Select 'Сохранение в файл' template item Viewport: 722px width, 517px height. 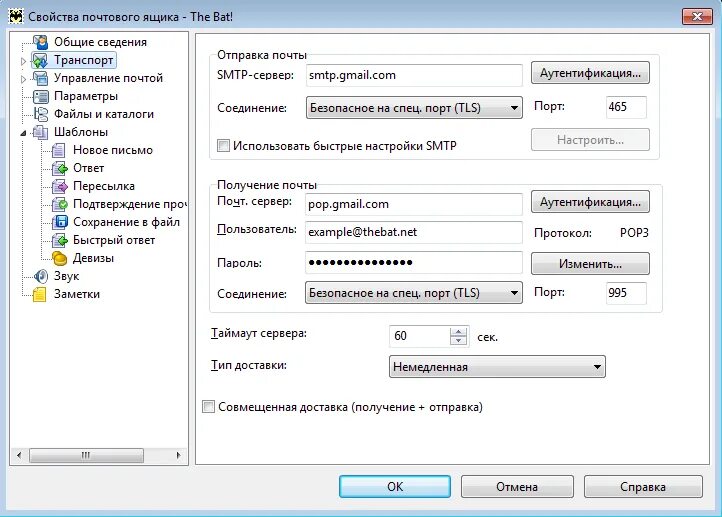pos(126,222)
